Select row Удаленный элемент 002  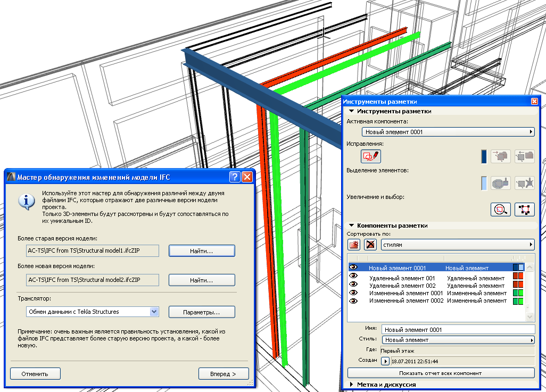437,286
